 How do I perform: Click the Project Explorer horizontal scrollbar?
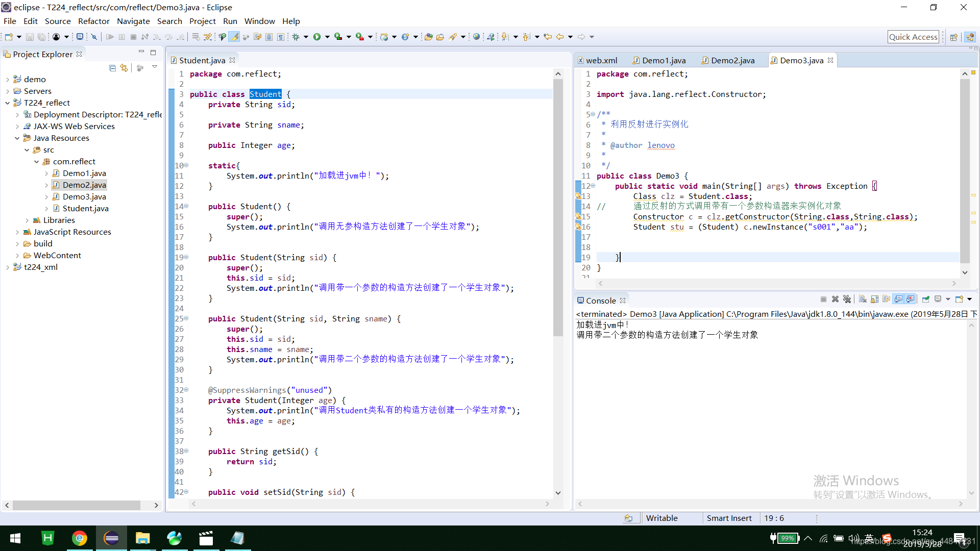click(77, 505)
